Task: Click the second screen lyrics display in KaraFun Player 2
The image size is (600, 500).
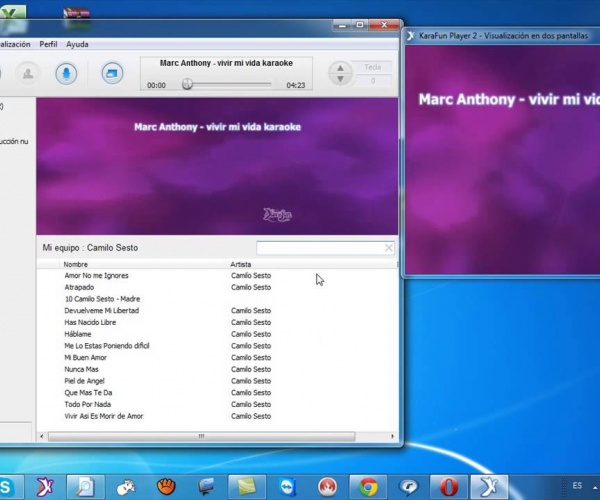Action: (x=502, y=160)
